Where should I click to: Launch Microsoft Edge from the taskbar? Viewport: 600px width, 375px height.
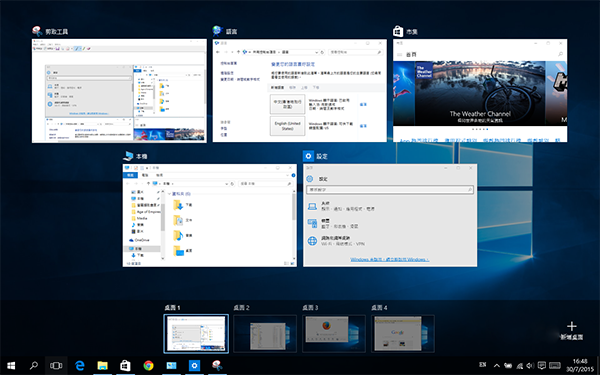pos(80,366)
